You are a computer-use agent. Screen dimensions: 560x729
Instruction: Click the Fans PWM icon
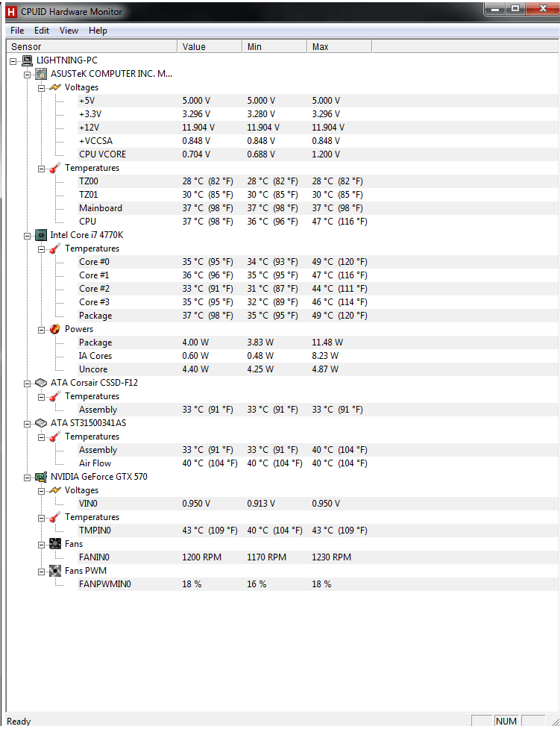(55, 571)
